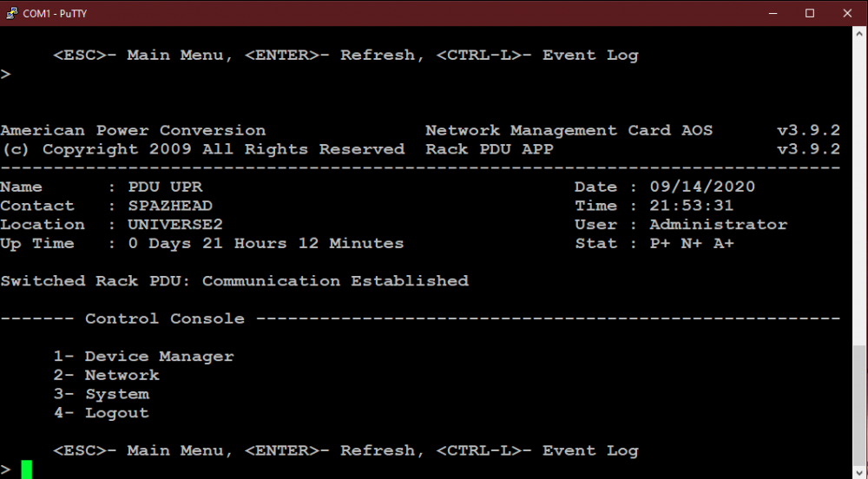Image resolution: width=868 pixels, height=479 pixels.
Task: Click the PuTTY icon in title bar
Action: tap(11, 13)
